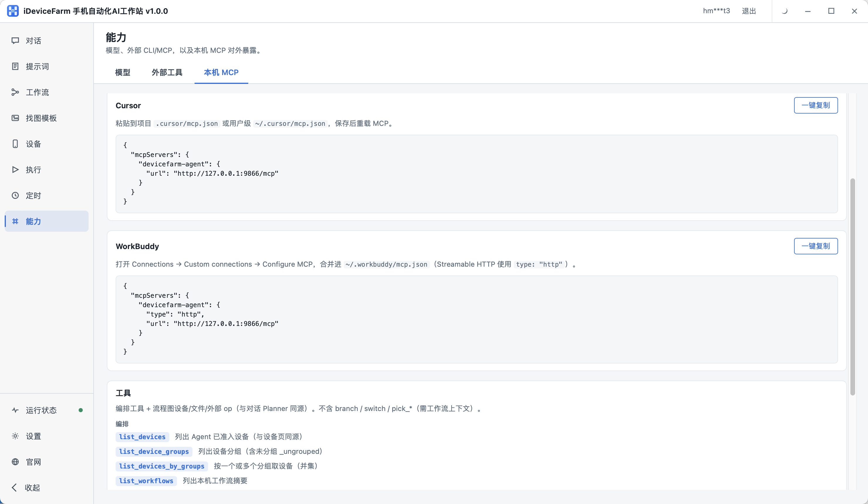Open the 定时 clock icon
The image size is (868, 504).
point(15,196)
